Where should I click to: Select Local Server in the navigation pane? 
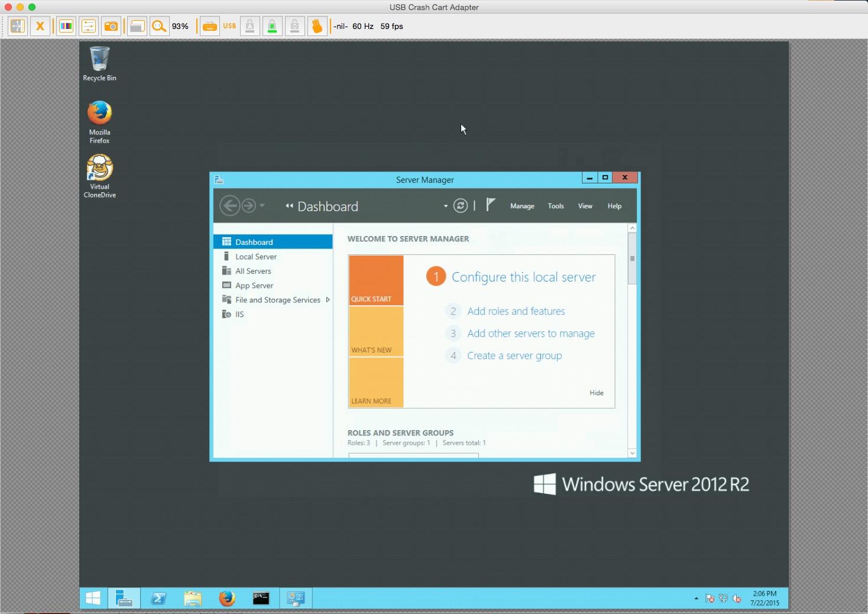273,257
